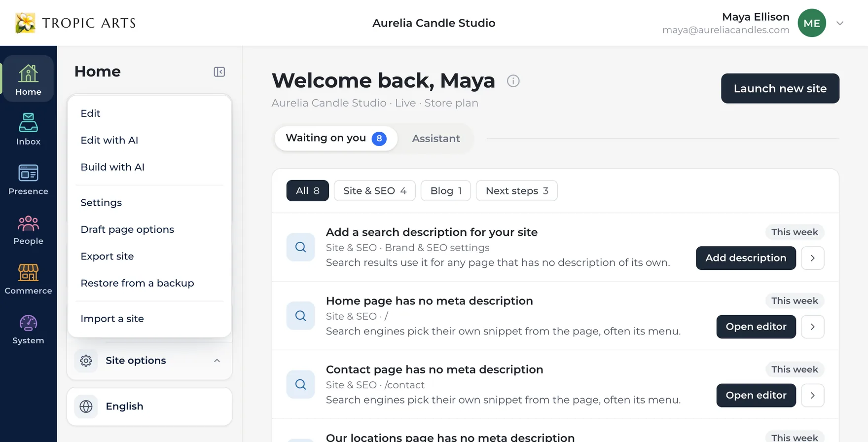Choose Draft page options

[x=149, y=229]
